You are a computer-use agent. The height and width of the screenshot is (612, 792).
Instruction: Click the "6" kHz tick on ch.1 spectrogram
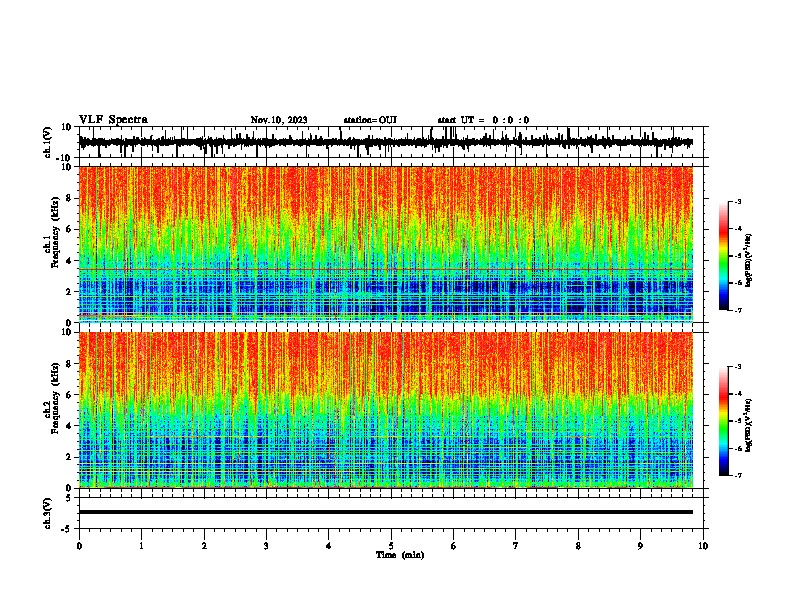[69, 229]
